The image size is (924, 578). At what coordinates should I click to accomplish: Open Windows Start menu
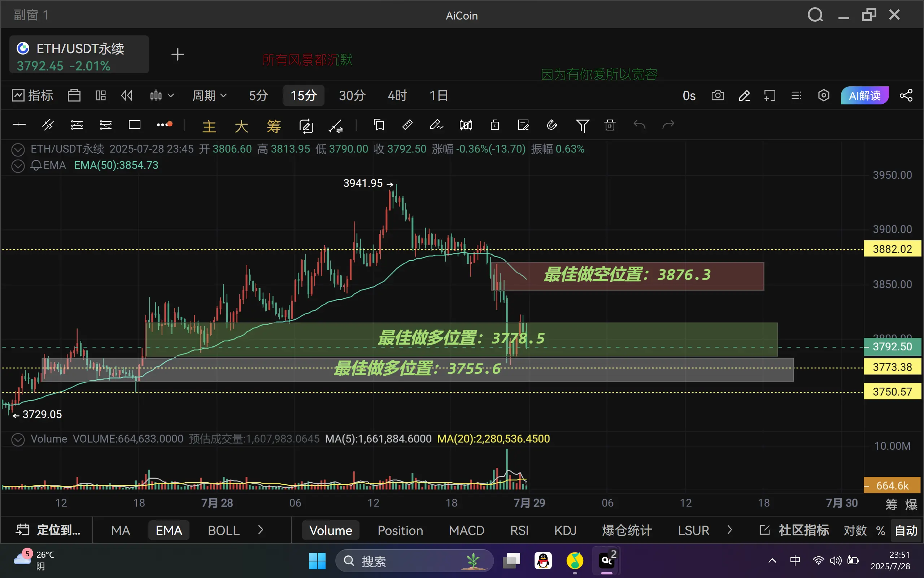[x=317, y=561]
